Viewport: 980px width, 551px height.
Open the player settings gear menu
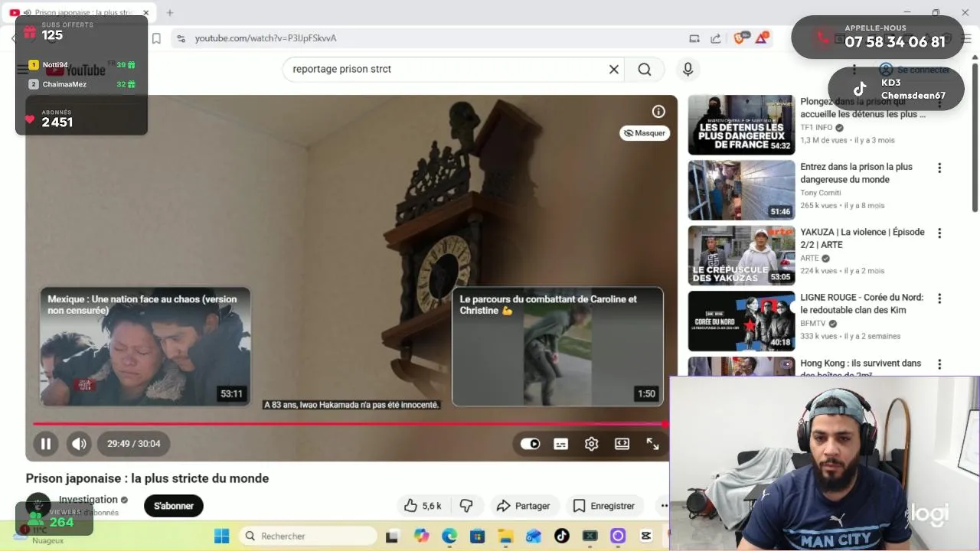point(591,444)
